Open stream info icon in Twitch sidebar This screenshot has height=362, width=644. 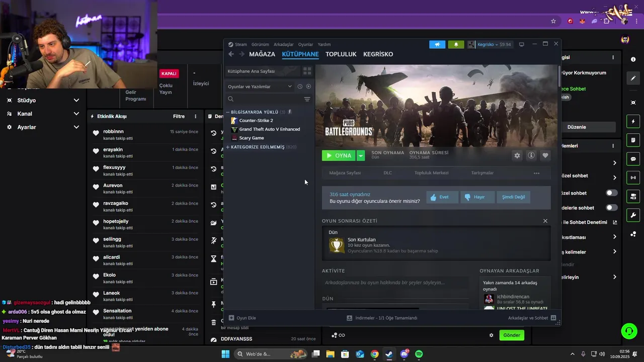[x=633, y=59]
